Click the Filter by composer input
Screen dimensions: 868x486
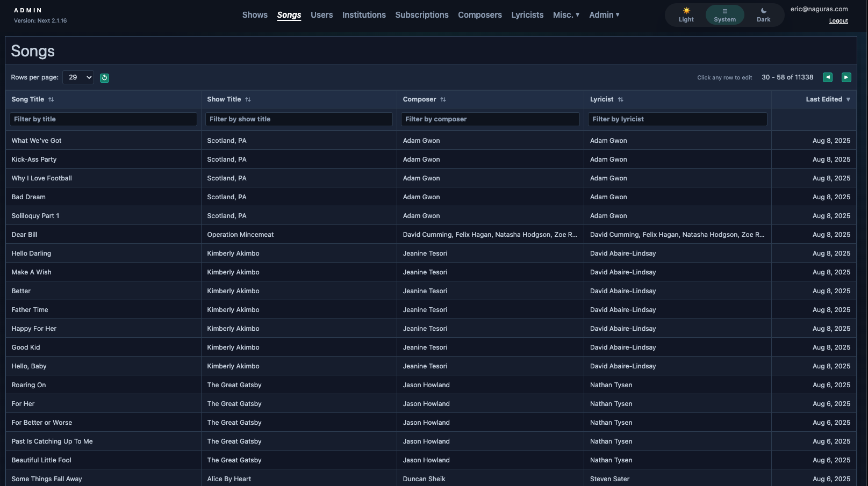(x=490, y=119)
